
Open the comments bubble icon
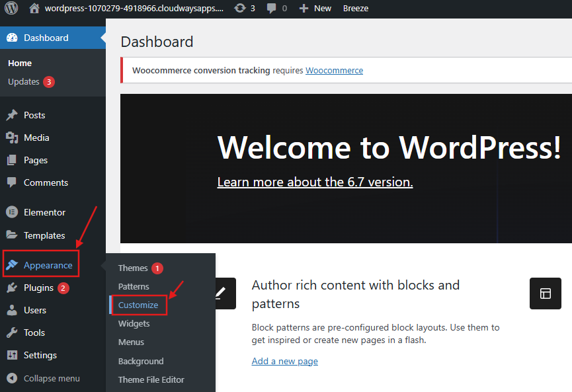[272, 9]
